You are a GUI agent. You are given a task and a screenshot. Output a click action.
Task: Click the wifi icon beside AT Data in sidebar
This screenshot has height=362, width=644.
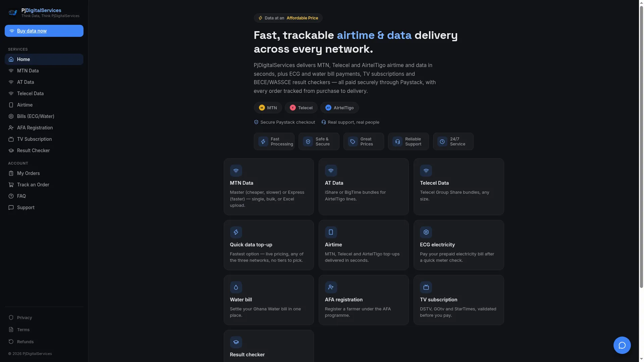coord(11,82)
